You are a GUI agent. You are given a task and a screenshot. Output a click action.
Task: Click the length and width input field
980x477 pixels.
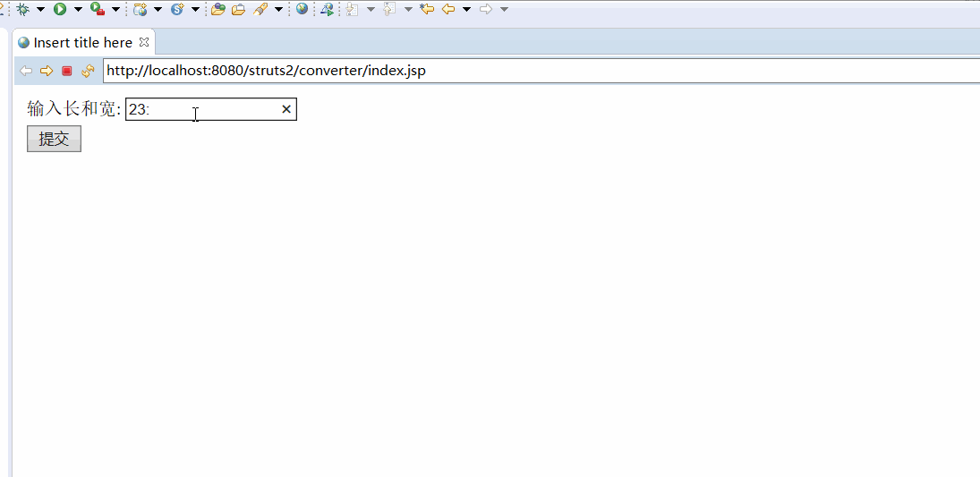[211, 109]
